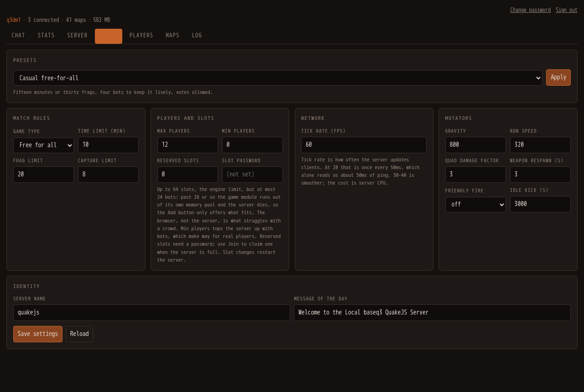Edit the Tick Rate field
This screenshot has height=392, width=584.
364,145
